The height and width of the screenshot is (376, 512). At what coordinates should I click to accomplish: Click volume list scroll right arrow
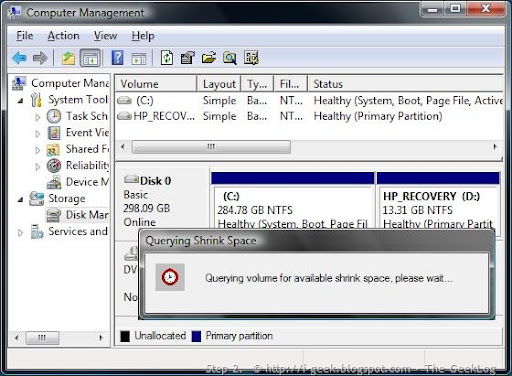click(495, 147)
